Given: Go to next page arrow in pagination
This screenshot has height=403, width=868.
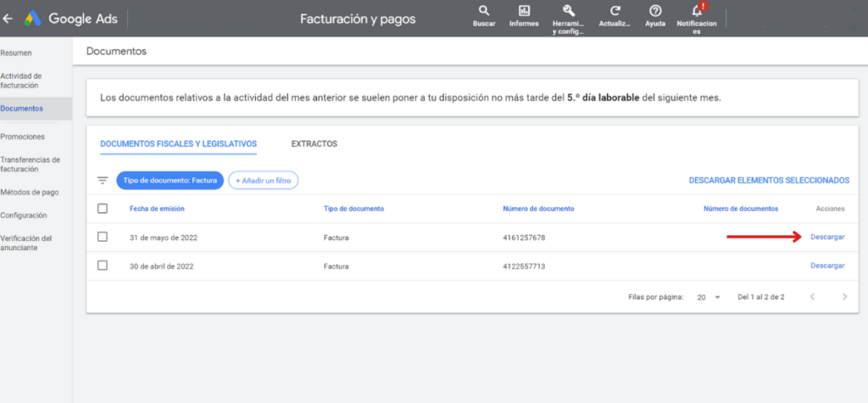Looking at the screenshot, I should (844, 297).
